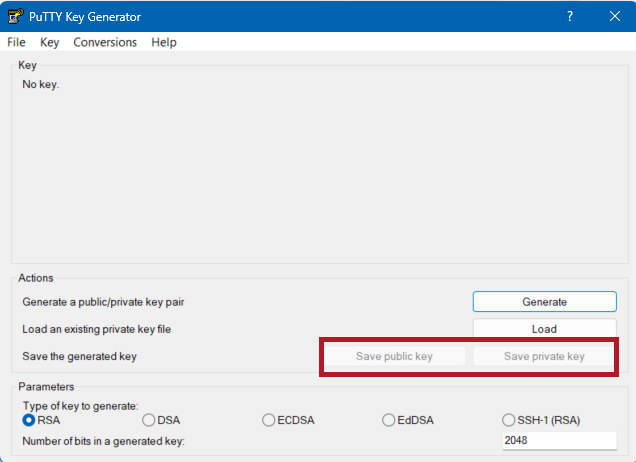This screenshot has height=462, width=636.
Task: Click the Save private key button
Action: tap(544, 356)
